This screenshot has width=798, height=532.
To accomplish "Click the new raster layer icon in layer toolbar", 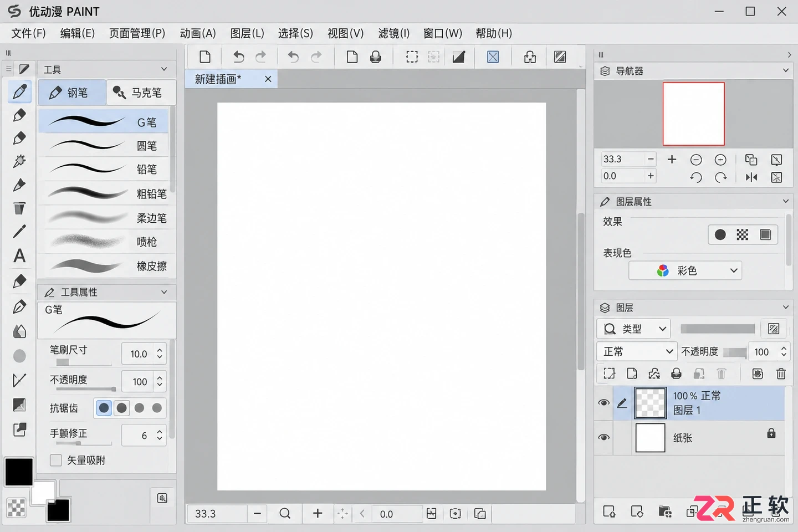I will pos(632,374).
